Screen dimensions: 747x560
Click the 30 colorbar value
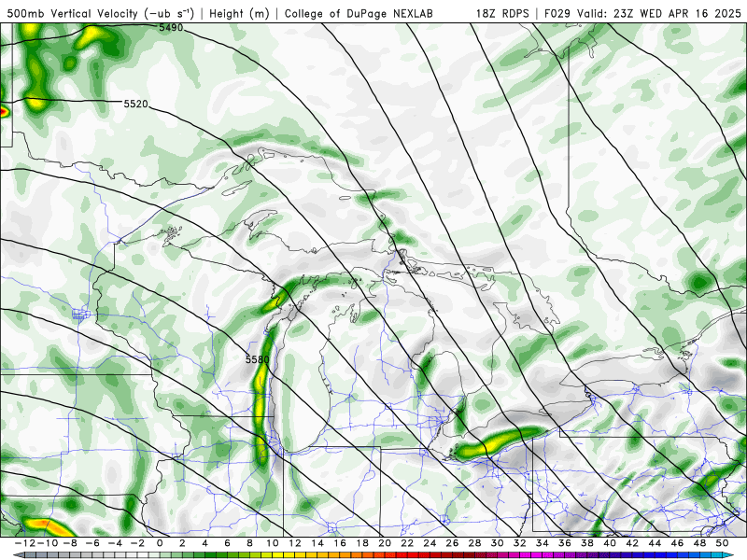[498, 543]
